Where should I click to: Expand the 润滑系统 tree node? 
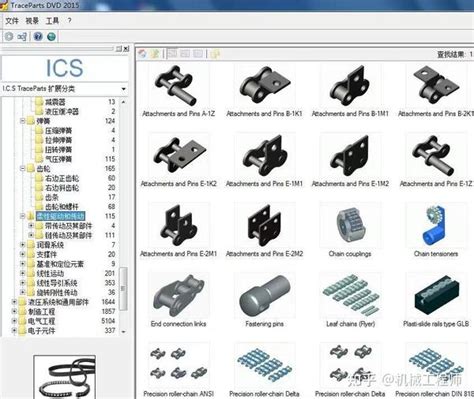23,245
